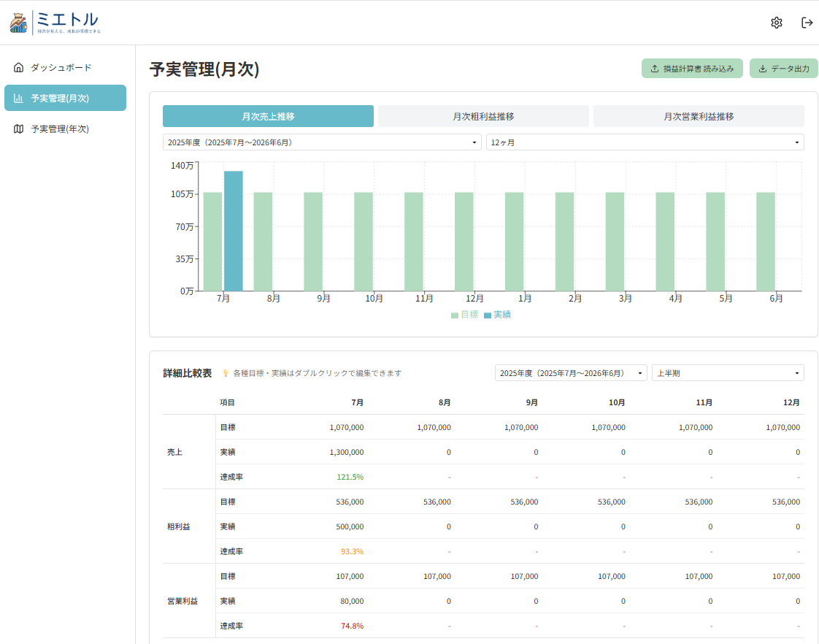Image resolution: width=819 pixels, height=644 pixels.
Task: Open the chart fiscal year dropdown
Action: pyautogui.click(x=322, y=142)
